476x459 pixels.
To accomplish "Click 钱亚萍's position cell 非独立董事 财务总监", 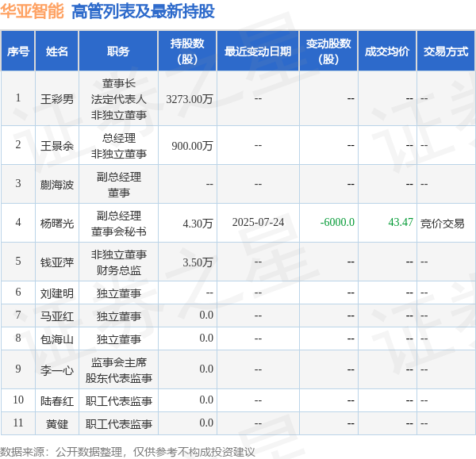I will click(119, 262).
